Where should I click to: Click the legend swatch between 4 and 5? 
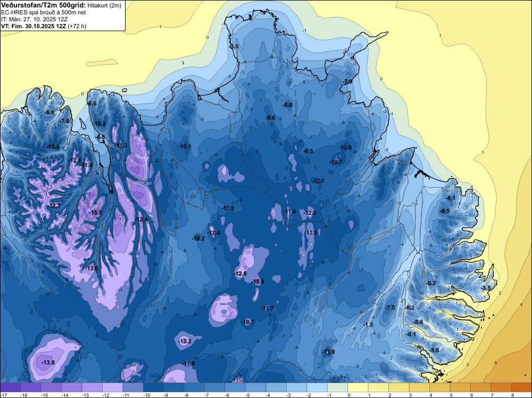(x=440, y=387)
